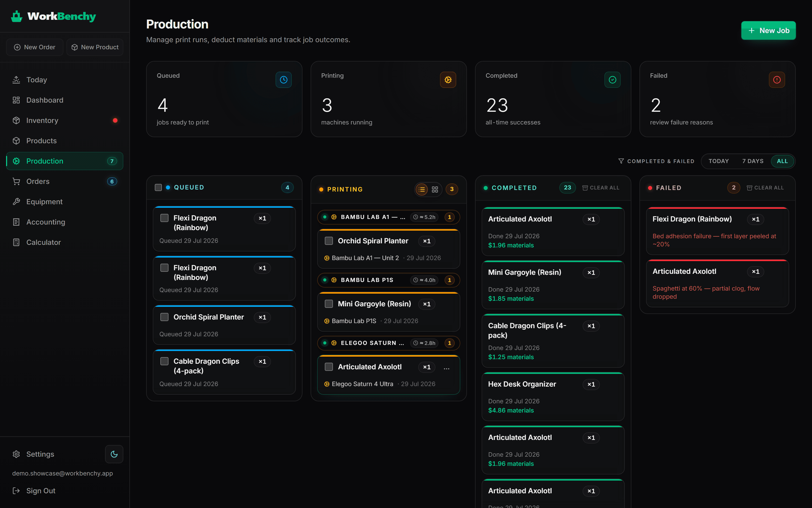Click the Production gear icon in sidebar
The image size is (812, 508).
tap(16, 161)
